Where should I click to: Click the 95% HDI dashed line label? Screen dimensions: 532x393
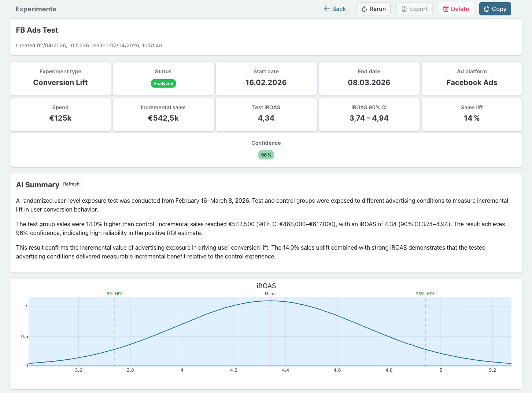425,294
